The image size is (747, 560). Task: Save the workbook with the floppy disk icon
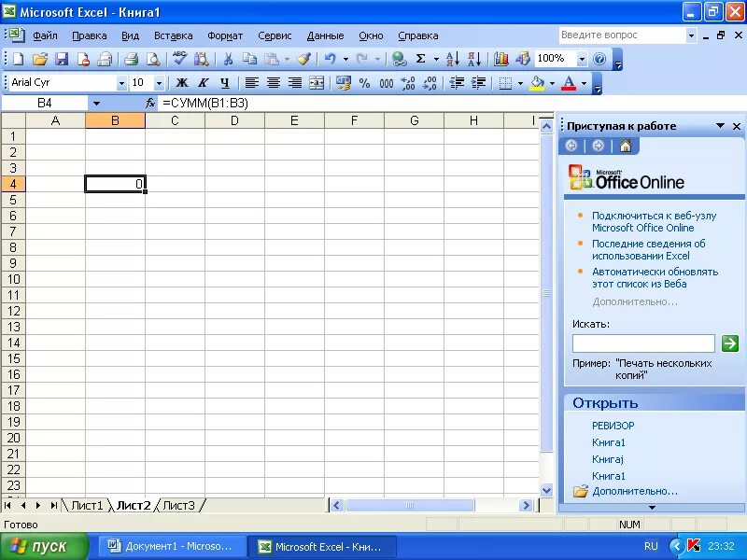point(62,59)
